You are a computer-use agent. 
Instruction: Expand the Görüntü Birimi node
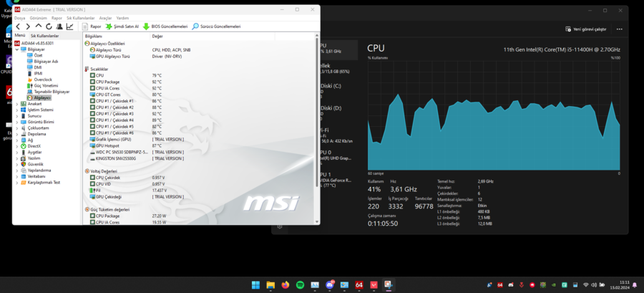tap(17, 122)
